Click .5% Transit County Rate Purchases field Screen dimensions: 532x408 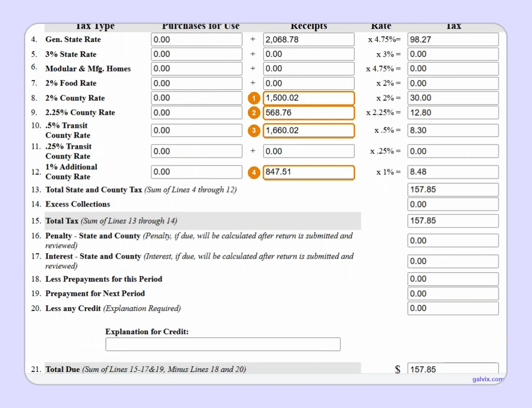196,130
